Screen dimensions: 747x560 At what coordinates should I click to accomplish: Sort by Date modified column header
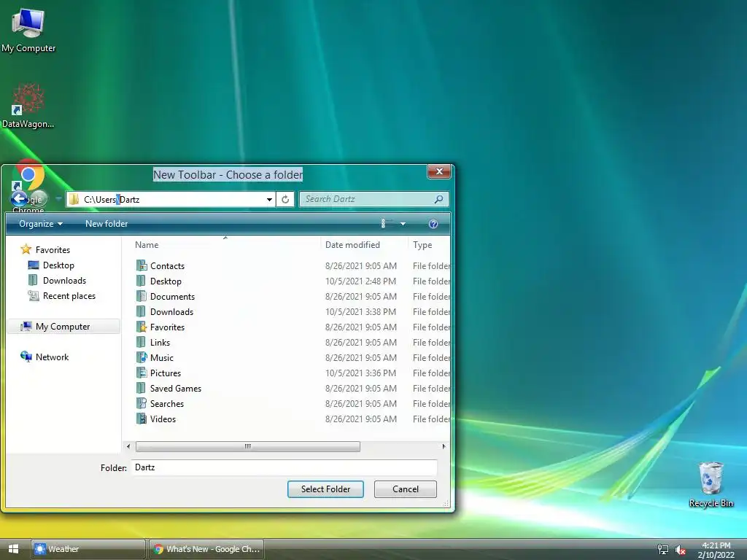(x=352, y=245)
